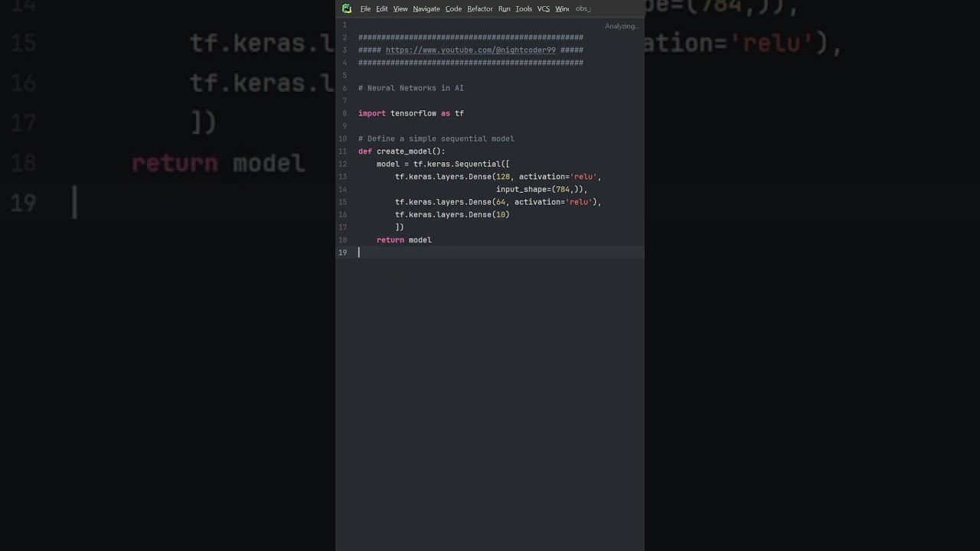Screen dimensions: 980x551
Task: Click the PyCharm logo icon
Action: (x=347, y=8)
